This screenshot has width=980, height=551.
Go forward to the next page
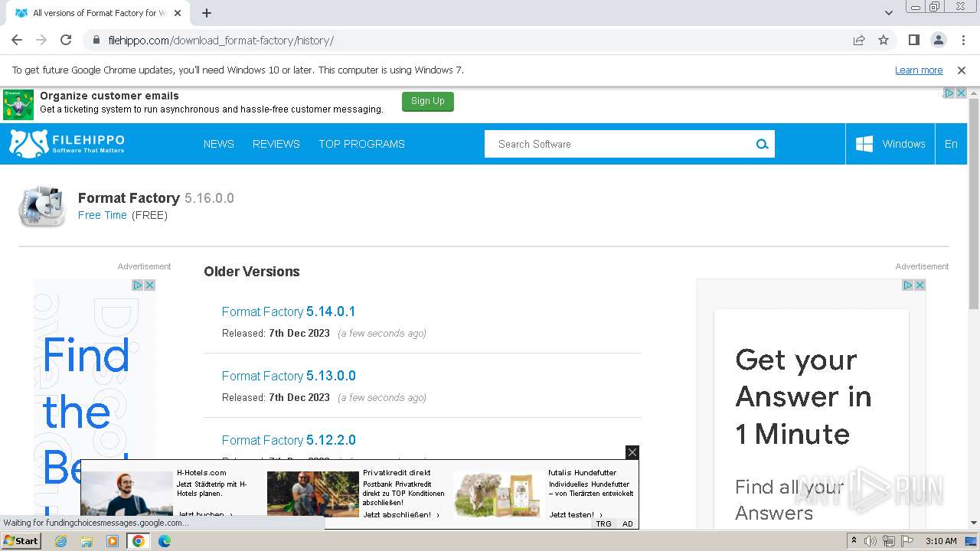(41, 40)
